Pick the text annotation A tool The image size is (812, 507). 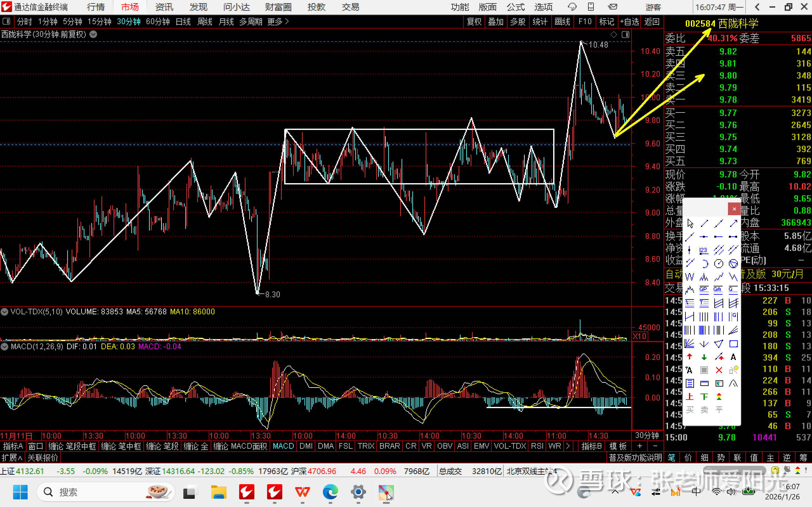733,357
